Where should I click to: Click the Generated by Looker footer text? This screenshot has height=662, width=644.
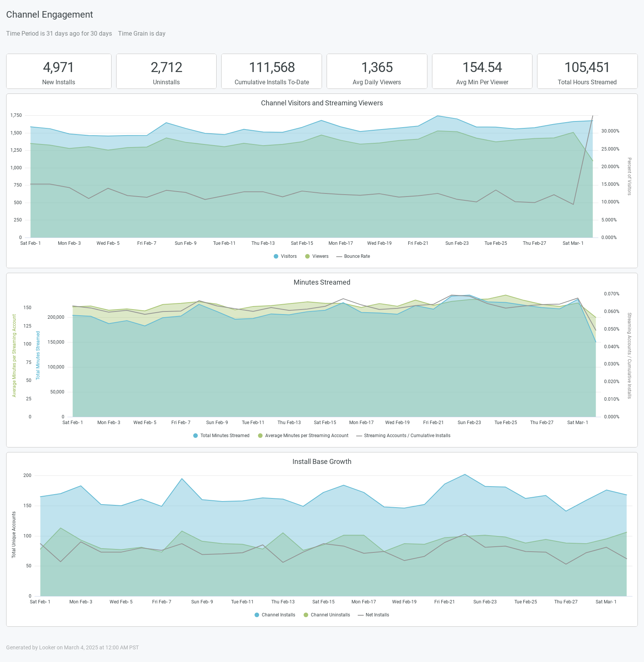click(72, 647)
